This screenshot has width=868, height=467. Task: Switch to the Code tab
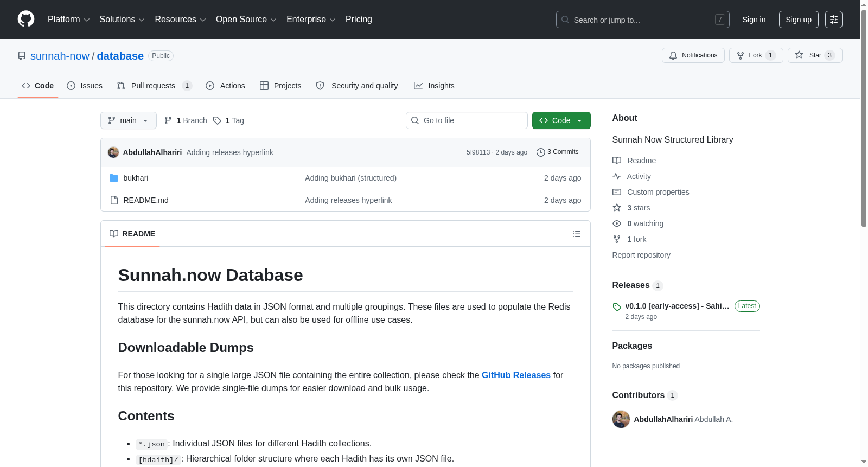tap(38, 86)
